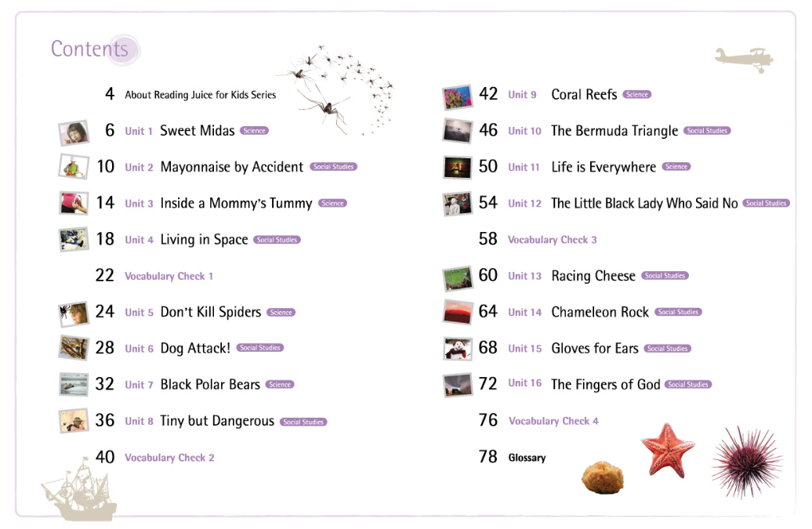Select the Unit 9 Coral Reefs thumbnail
Image resolution: width=812 pixels, height=529 pixels.
click(457, 96)
